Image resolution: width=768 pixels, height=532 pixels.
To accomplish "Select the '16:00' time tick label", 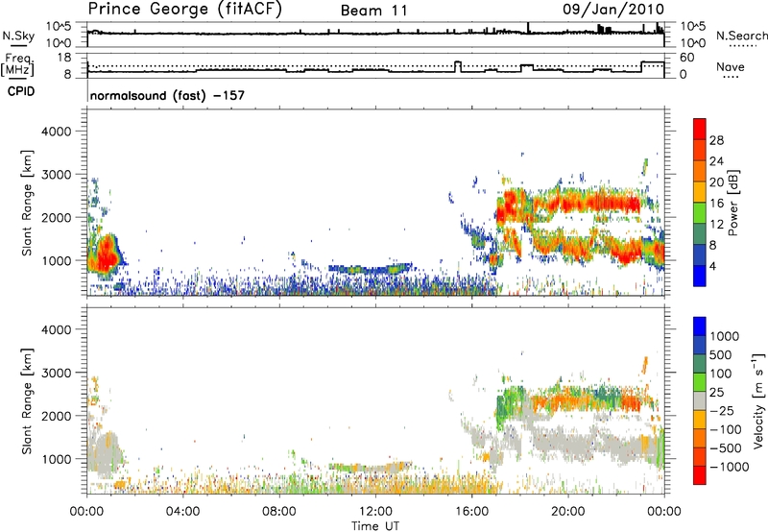I will point(471,512).
